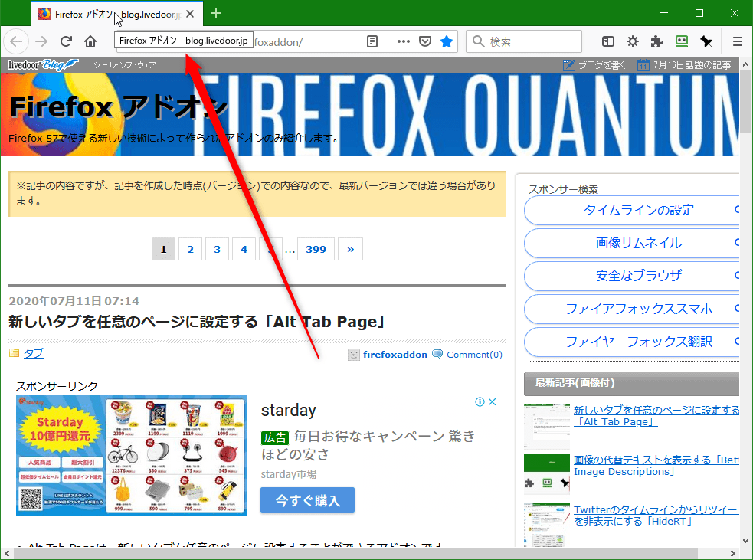
Task: Click thumbnail beside Alt Tab Page sidebar link
Action: pyautogui.click(x=546, y=427)
